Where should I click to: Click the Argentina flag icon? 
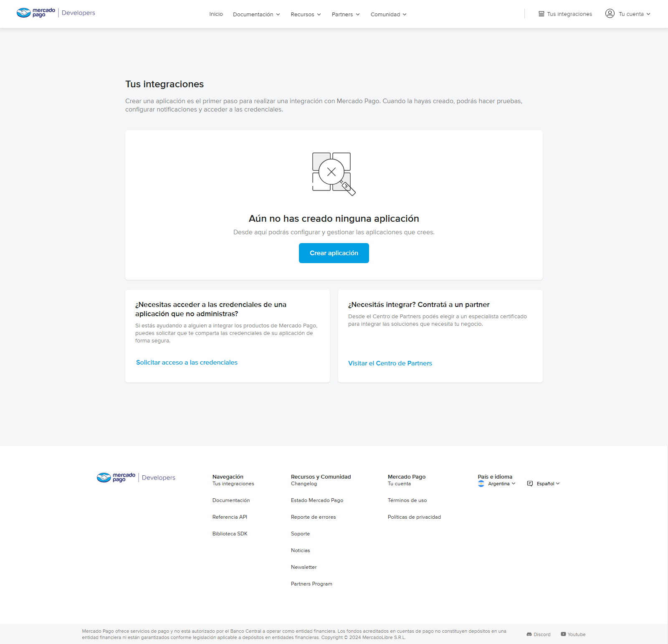[x=481, y=484]
